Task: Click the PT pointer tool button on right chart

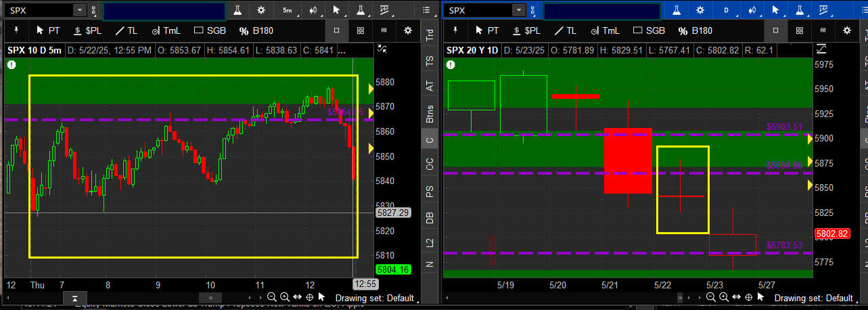Action: point(486,30)
